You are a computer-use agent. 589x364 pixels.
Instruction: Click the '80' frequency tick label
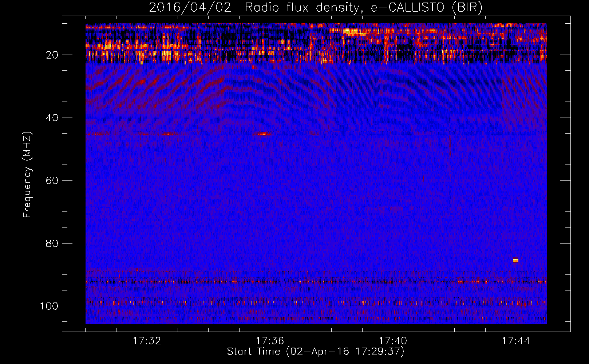point(52,243)
